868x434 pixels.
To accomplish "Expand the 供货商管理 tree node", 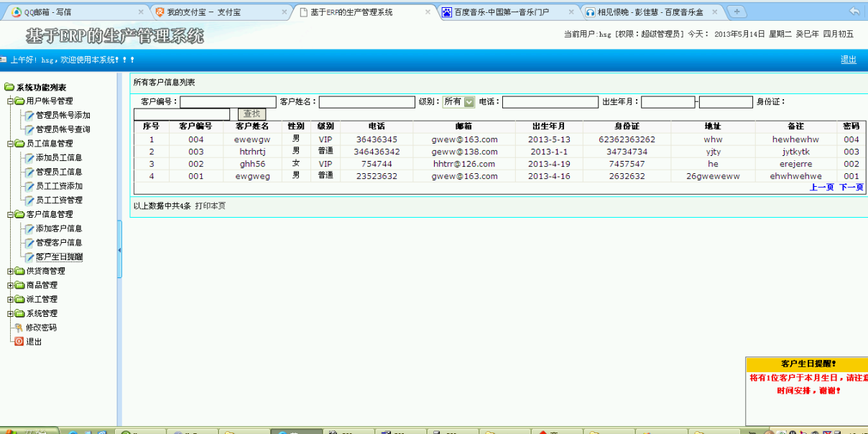I will click(10, 271).
